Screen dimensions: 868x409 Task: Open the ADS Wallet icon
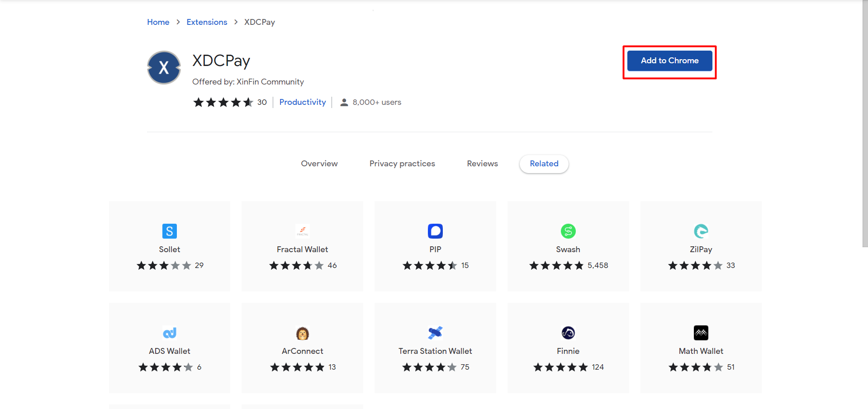[x=170, y=333]
